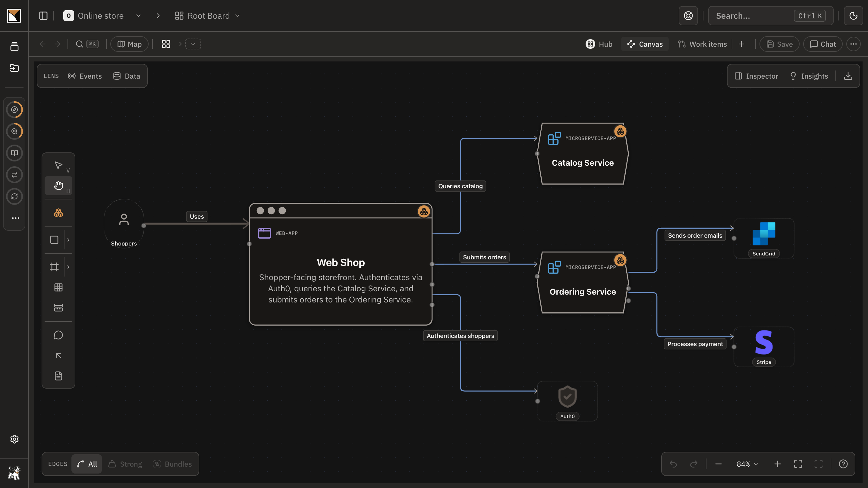Viewport: 868px width, 488px height.
Task: Select the pointer selection tool
Action: 58,165
